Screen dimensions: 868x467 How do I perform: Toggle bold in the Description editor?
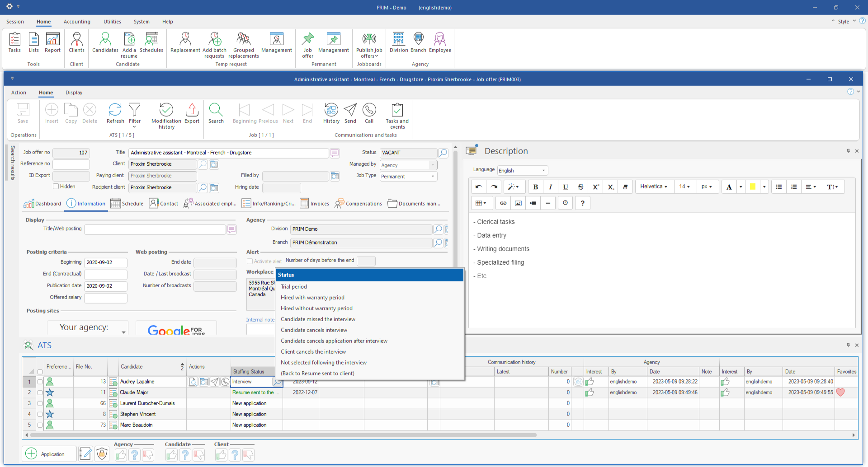535,187
